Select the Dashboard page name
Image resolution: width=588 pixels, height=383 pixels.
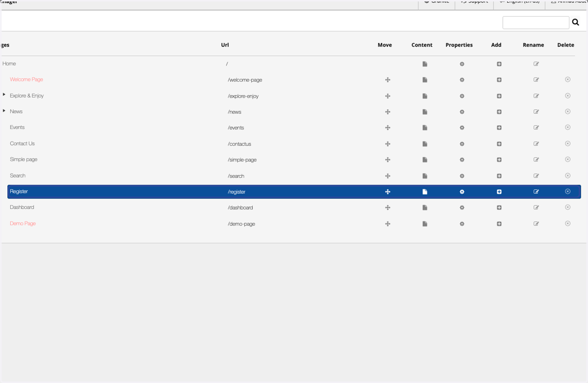pos(22,207)
